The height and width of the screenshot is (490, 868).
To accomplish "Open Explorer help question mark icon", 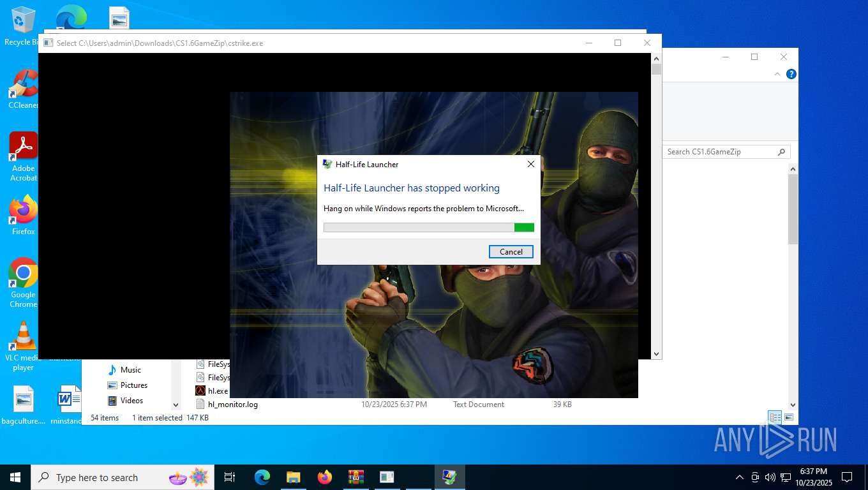I will coord(791,74).
